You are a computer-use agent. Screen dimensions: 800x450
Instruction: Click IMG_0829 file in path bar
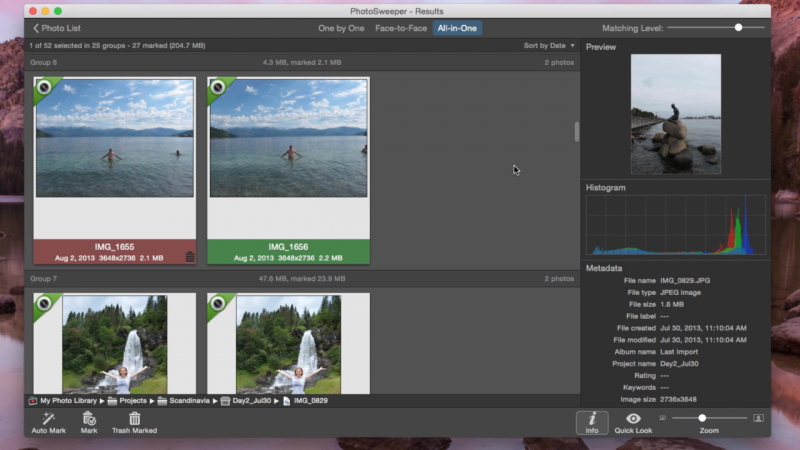click(x=305, y=401)
